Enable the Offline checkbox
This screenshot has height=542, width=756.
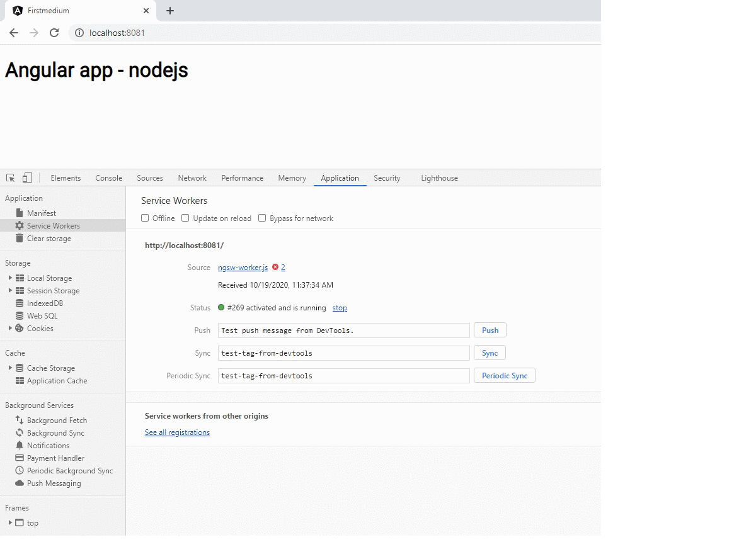tap(145, 218)
